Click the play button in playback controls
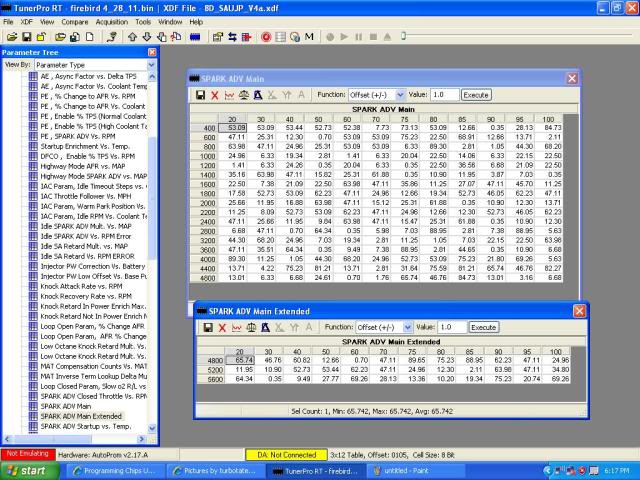640x480 pixels. pos(344,37)
